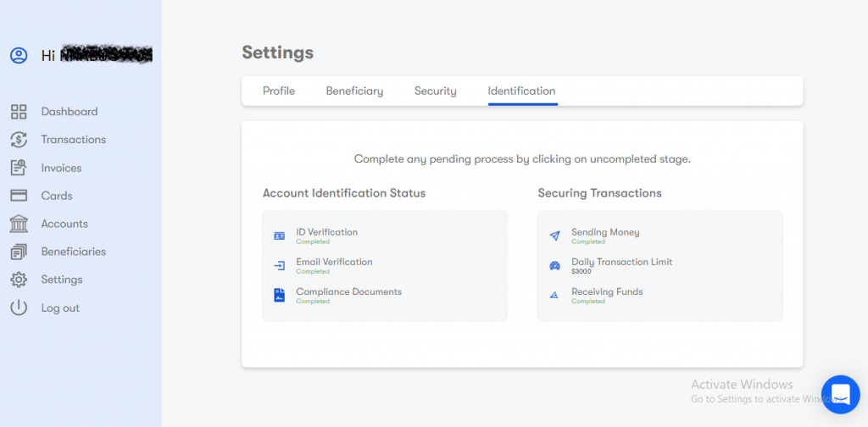This screenshot has height=427, width=868.
Task: Click the Daily Transaction Limit gauge icon
Action: click(x=554, y=266)
